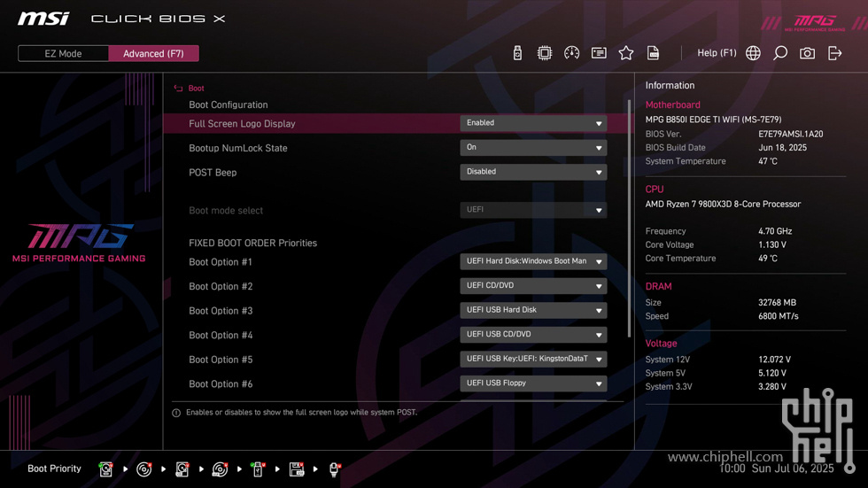The height and width of the screenshot is (488, 868).
Task: Click the Boot Option #1 label
Action: tap(221, 261)
